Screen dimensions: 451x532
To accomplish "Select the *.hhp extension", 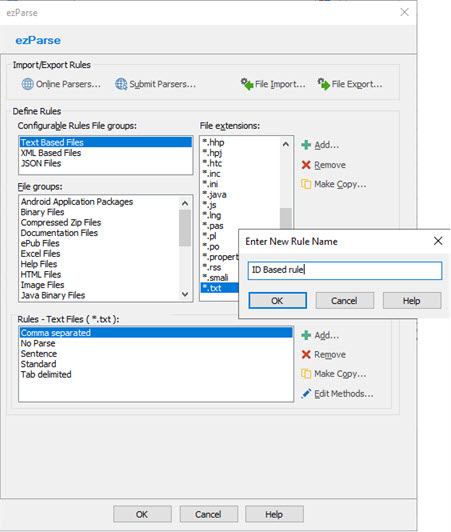I will click(240, 142).
